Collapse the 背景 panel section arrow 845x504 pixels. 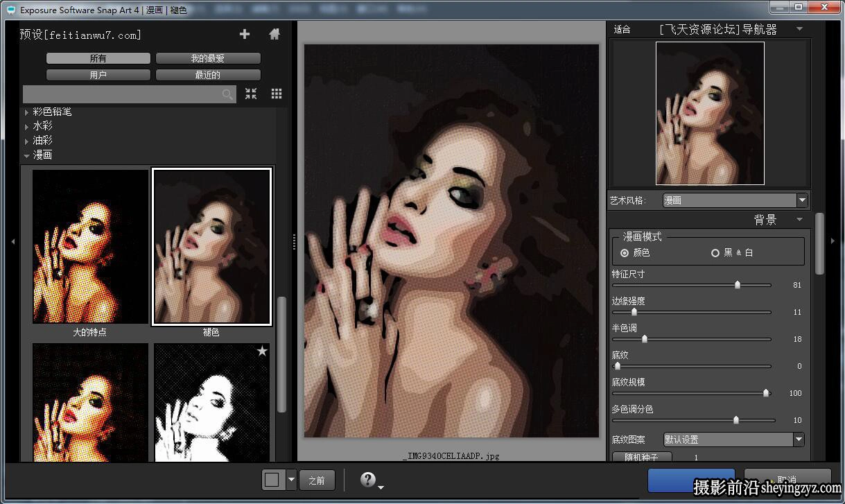tap(799, 220)
